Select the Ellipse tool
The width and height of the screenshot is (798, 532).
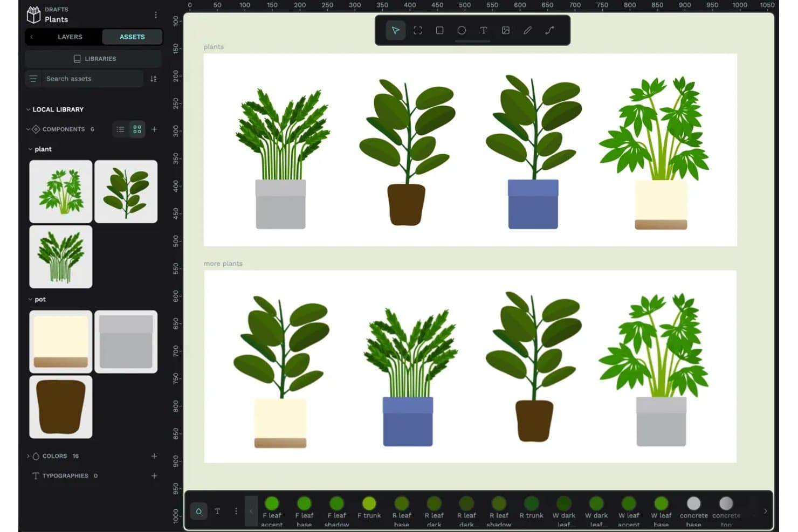tap(462, 30)
